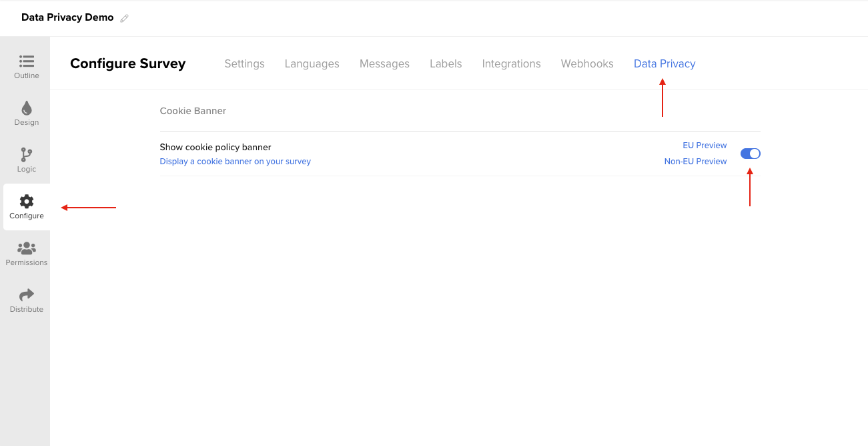Click the Configure Survey page heading

127,64
